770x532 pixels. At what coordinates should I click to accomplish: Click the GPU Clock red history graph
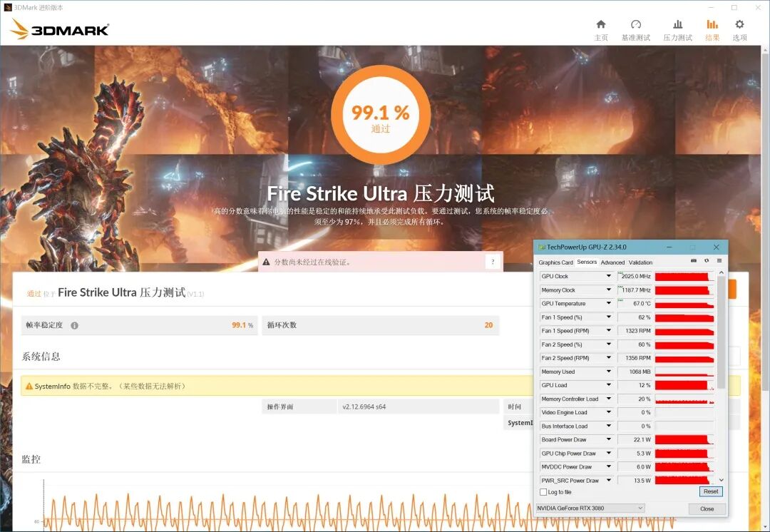point(684,276)
